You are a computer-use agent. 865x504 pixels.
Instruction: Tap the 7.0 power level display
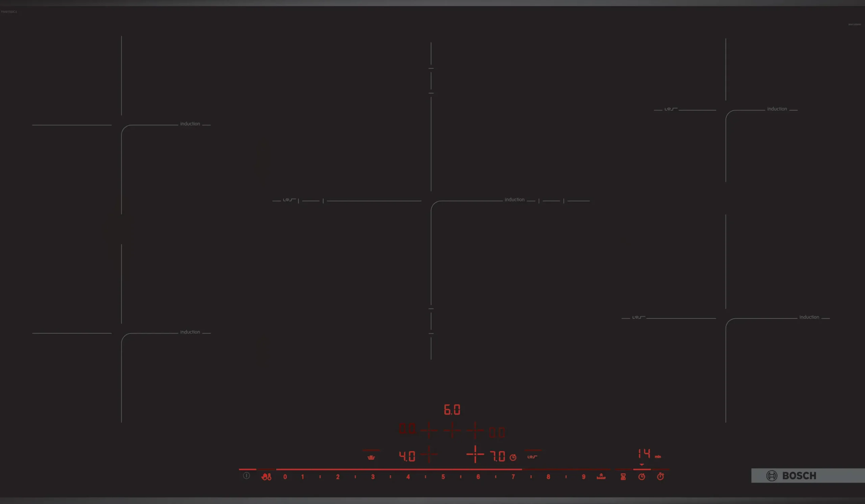point(497,456)
